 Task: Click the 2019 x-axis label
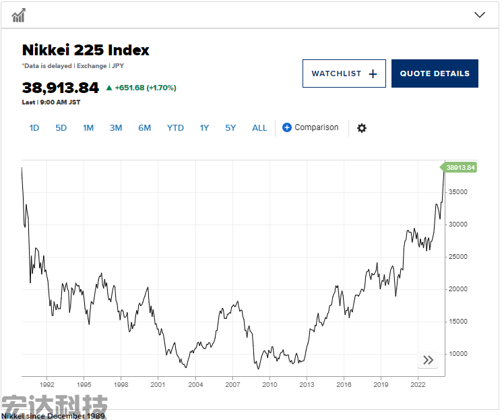(381, 384)
